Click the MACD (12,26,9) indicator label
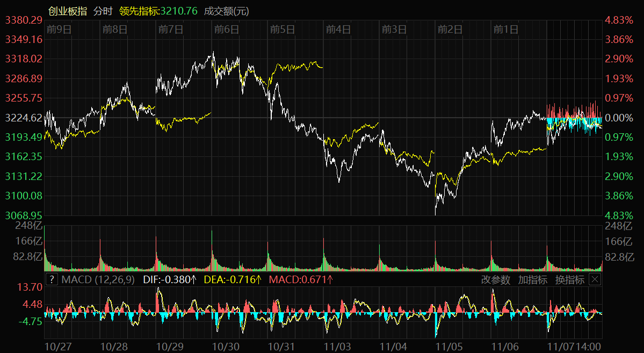 [x=98, y=279]
